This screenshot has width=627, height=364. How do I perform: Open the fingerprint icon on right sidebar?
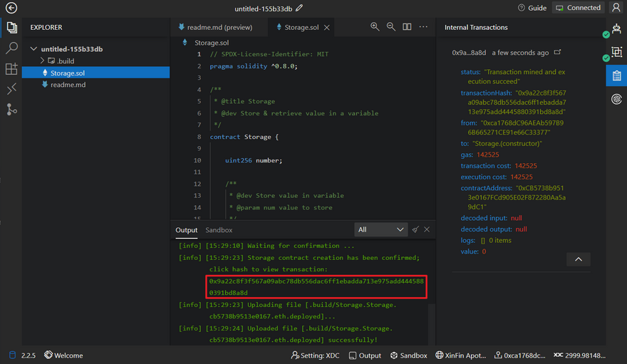tap(616, 99)
